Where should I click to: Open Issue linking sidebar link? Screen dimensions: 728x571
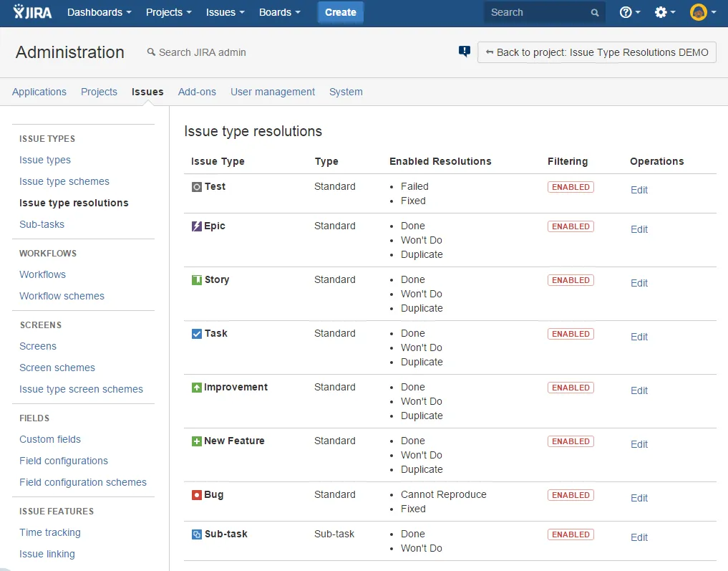pyautogui.click(x=47, y=554)
